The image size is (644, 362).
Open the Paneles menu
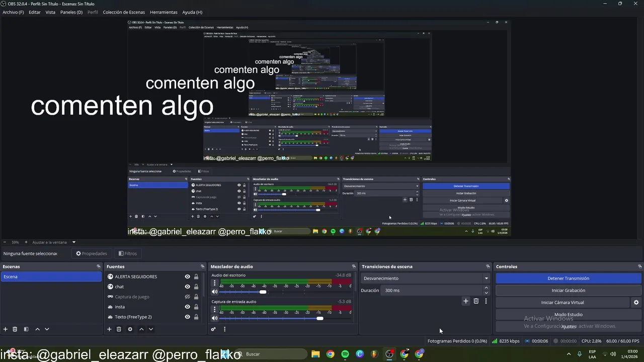point(71,12)
